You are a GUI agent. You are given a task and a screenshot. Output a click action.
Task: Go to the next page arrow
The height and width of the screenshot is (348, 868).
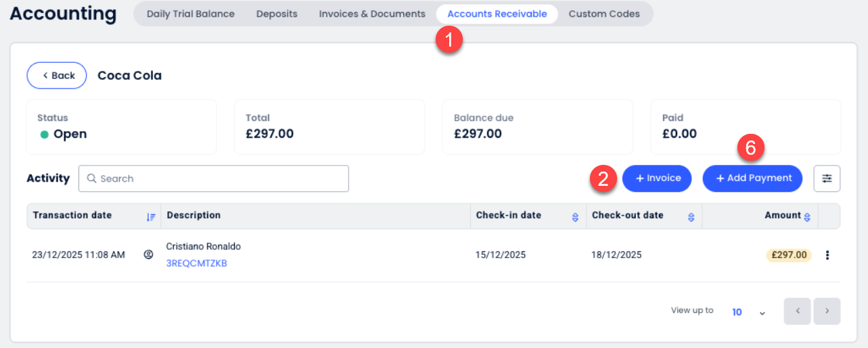(827, 312)
